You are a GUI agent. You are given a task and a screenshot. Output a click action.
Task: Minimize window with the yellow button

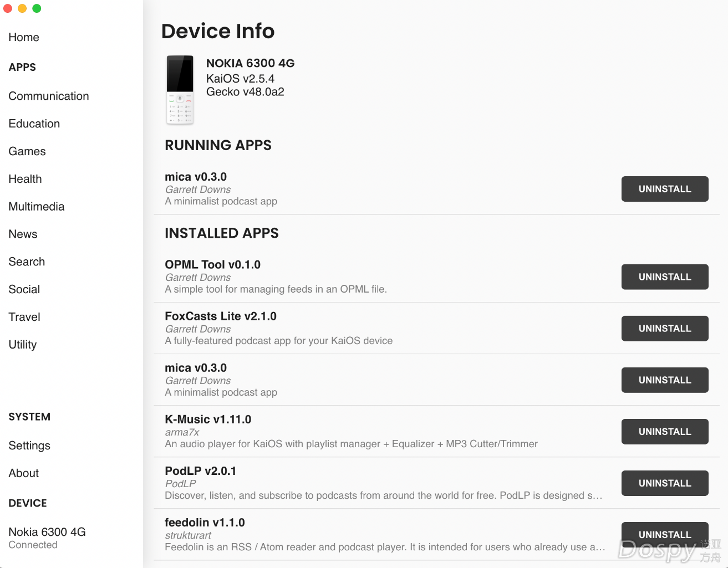[x=22, y=8]
